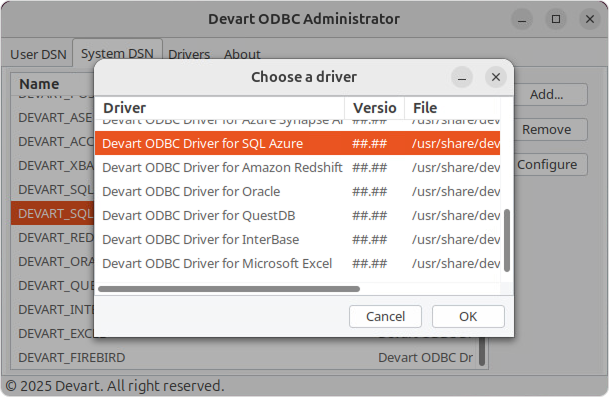
Task: Click the Add... button in main window
Action: tap(547, 94)
